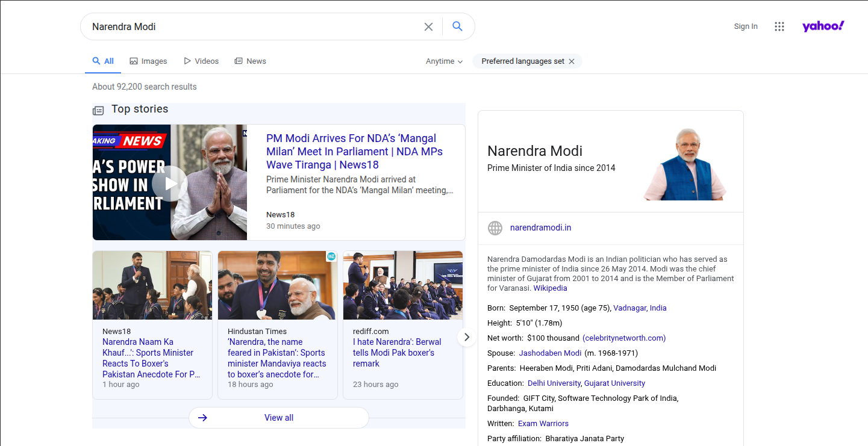Open the Narendra Naam Ka Khauf story
The width and height of the screenshot is (868, 446).
151,358
